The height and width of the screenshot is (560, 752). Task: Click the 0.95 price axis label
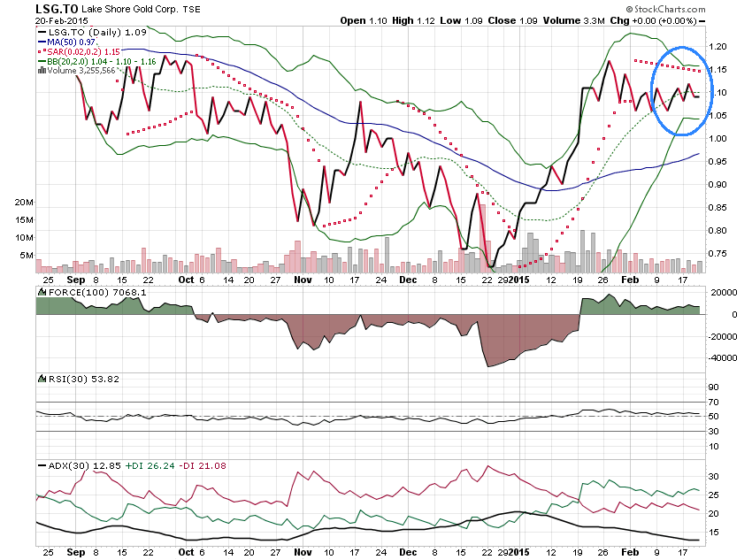(717, 162)
